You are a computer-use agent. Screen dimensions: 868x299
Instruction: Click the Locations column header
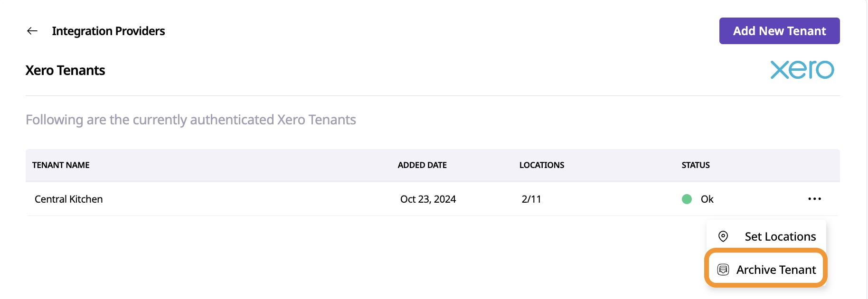(x=542, y=165)
